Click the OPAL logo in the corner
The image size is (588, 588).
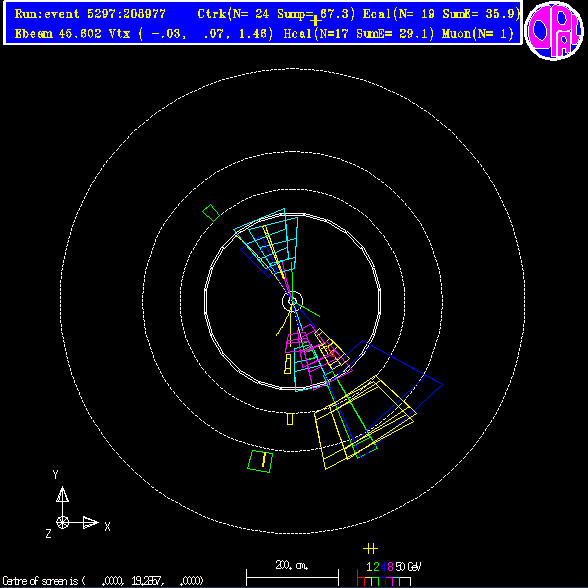point(554,30)
